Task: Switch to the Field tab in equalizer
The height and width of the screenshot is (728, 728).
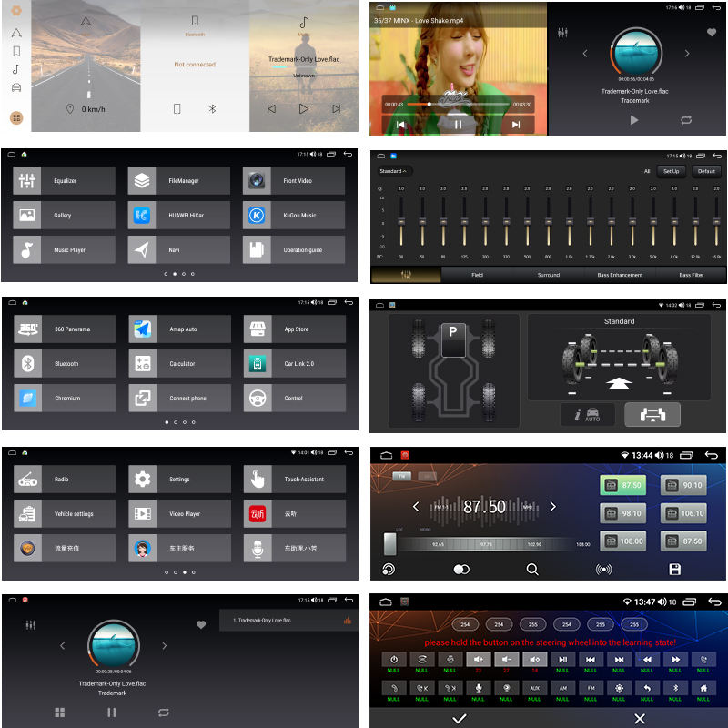Action: tap(477, 275)
